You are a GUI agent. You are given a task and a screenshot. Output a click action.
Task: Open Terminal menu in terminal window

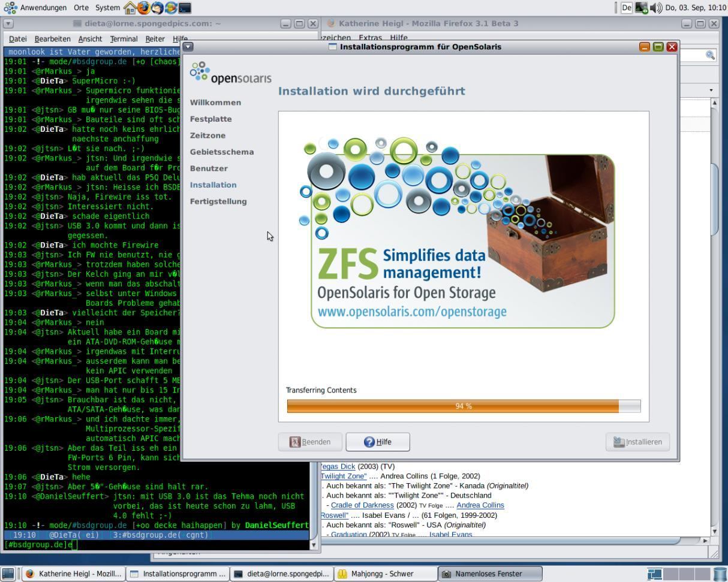pyautogui.click(x=124, y=38)
